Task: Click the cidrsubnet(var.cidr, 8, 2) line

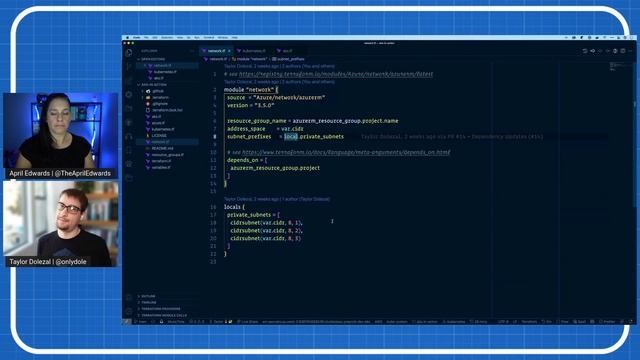Action: [x=266, y=231]
